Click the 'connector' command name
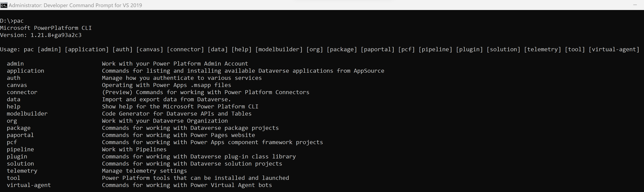Viewport: 644px width, 192px height. (22, 92)
